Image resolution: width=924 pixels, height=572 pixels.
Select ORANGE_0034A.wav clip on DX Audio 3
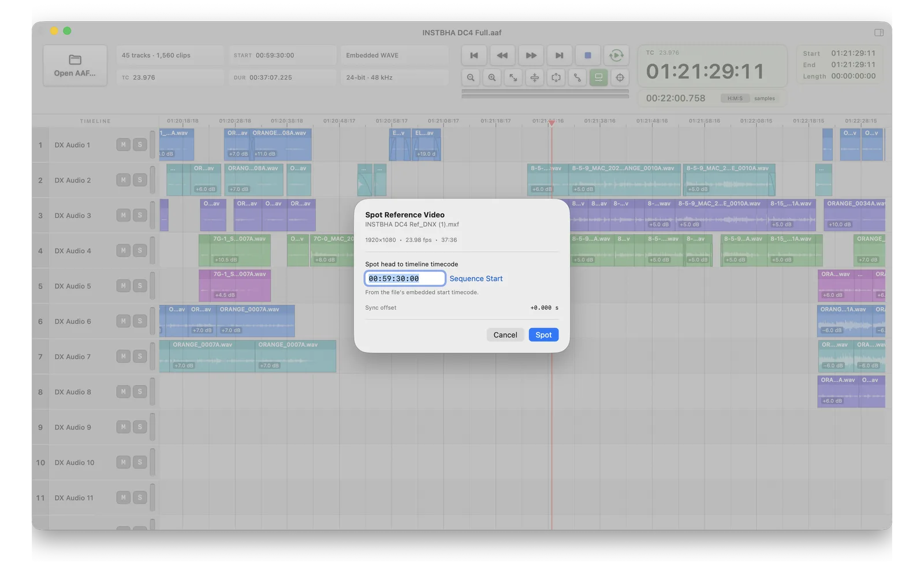pyautogui.click(x=855, y=215)
